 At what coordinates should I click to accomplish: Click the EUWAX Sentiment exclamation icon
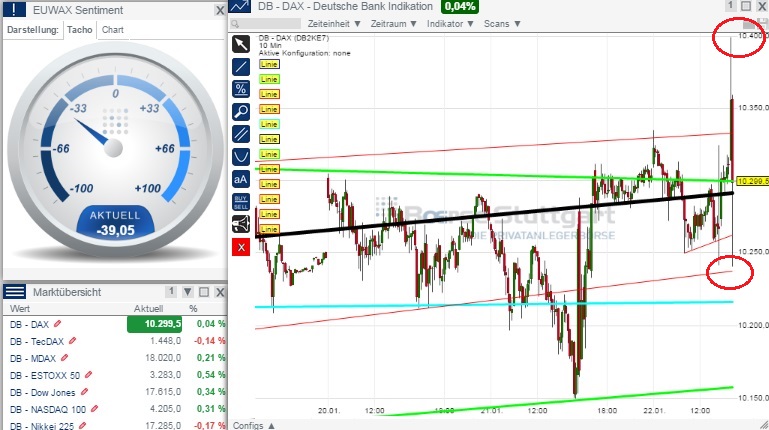(x=14, y=9)
